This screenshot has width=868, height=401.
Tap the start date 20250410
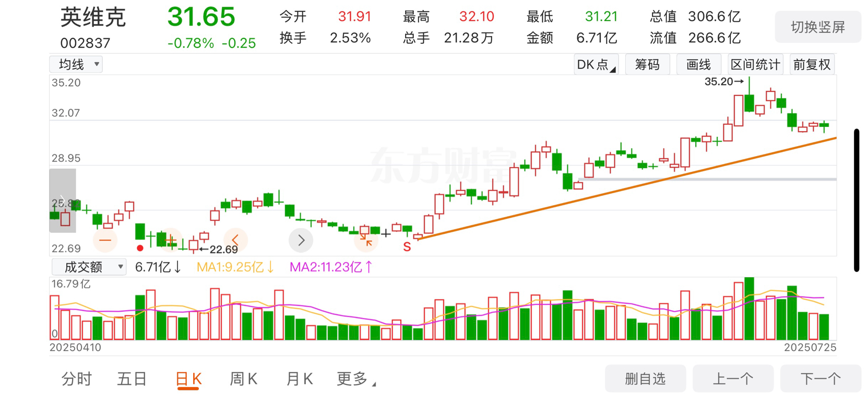[x=75, y=348]
